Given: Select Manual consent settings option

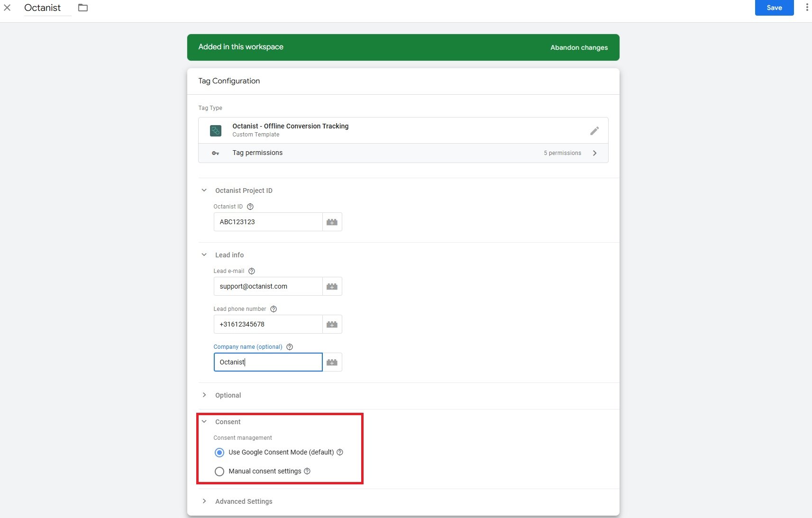Looking at the screenshot, I should pos(219,472).
